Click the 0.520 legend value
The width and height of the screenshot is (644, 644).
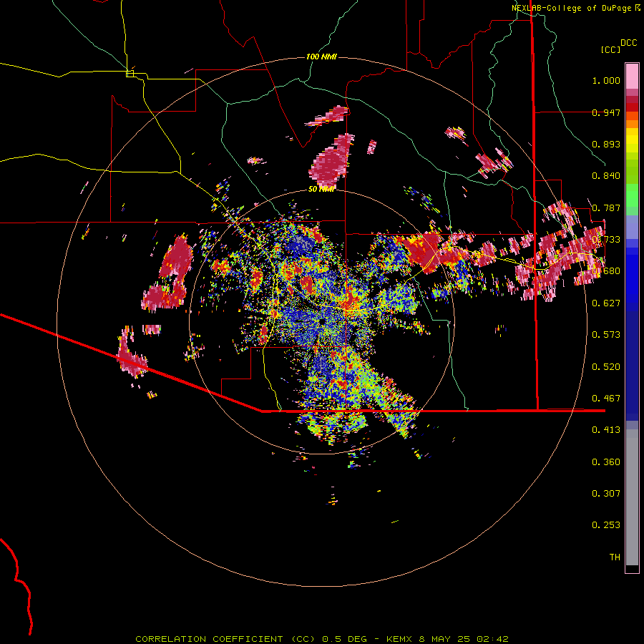click(606, 367)
